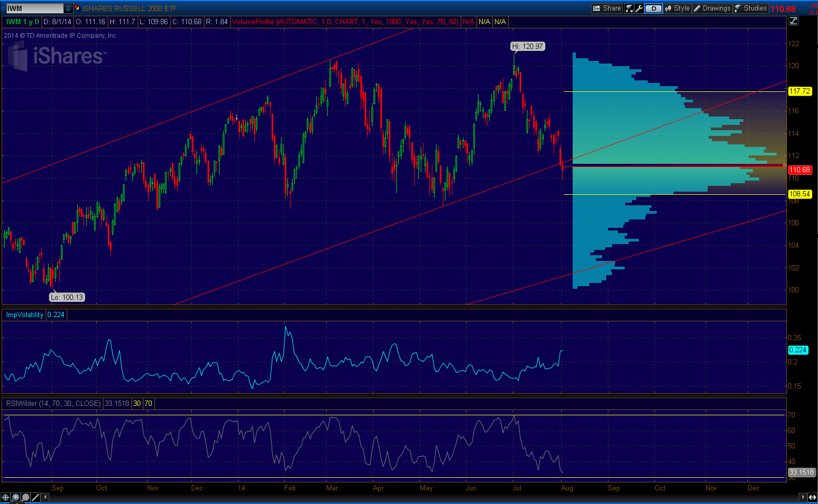Click the L: 109.86 low value
Screen dimensions: 818x504
coord(153,22)
